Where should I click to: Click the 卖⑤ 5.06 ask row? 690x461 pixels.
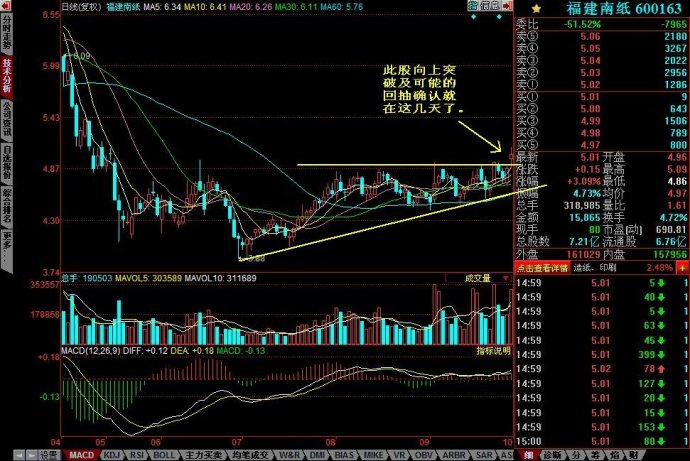[x=602, y=36]
